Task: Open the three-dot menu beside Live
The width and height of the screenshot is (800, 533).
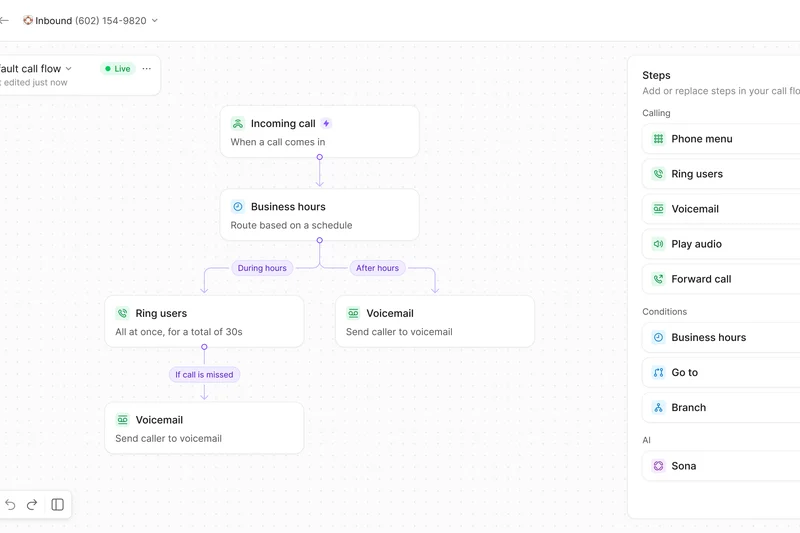Action: 147,69
